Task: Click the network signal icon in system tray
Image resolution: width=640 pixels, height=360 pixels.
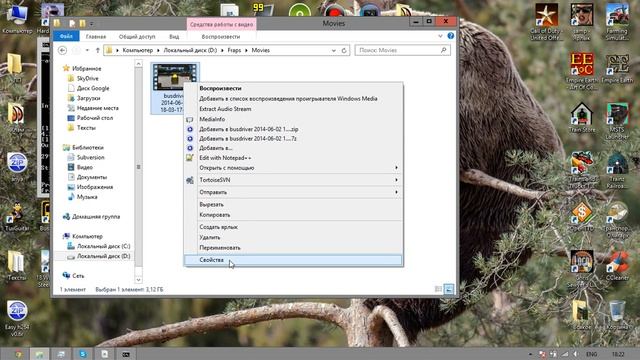Action: pyautogui.click(x=565, y=354)
